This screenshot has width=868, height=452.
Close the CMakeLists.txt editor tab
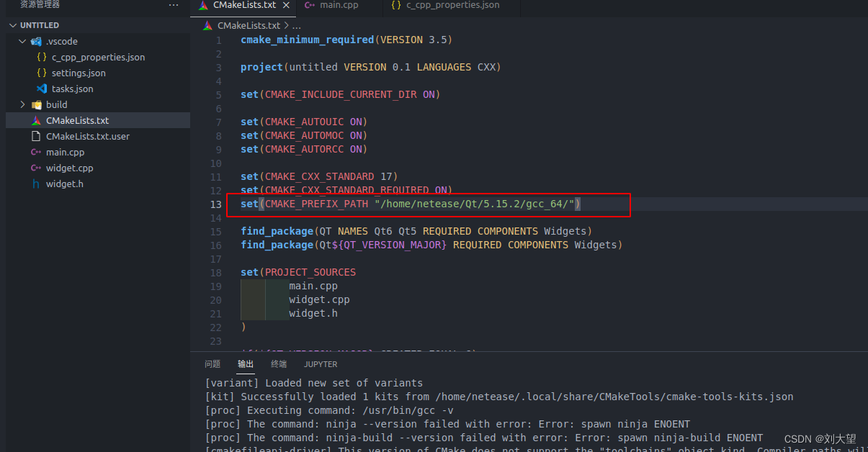point(287,5)
